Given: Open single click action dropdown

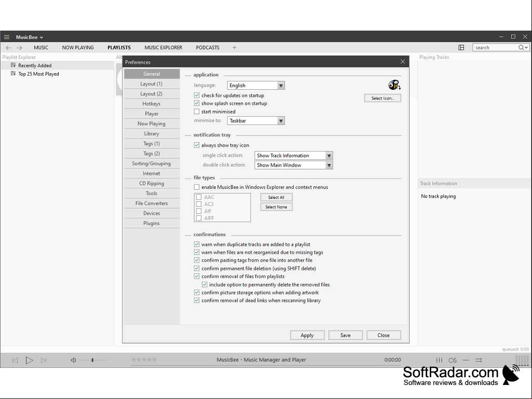Looking at the screenshot, I should [x=293, y=155].
